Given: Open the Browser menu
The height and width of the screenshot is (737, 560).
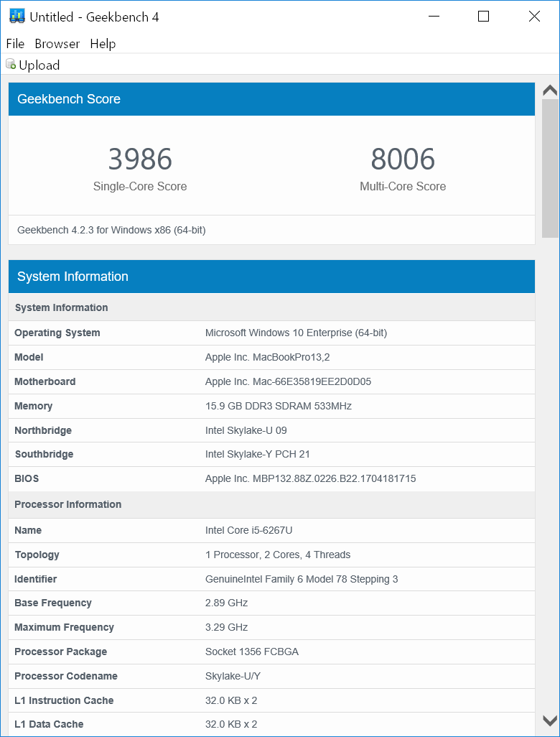Looking at the screenshot, I should point(57,44).
